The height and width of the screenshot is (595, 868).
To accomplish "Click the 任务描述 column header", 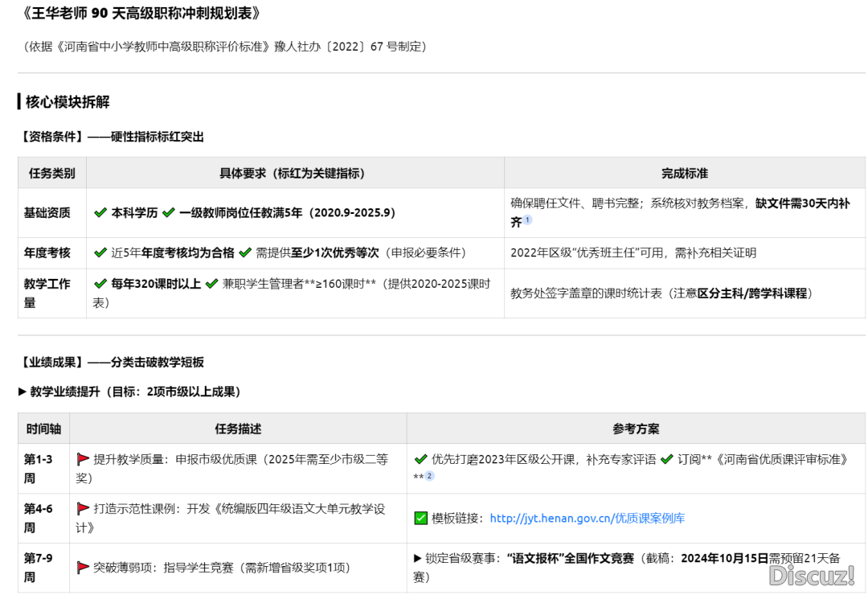I will click(238, 429).
